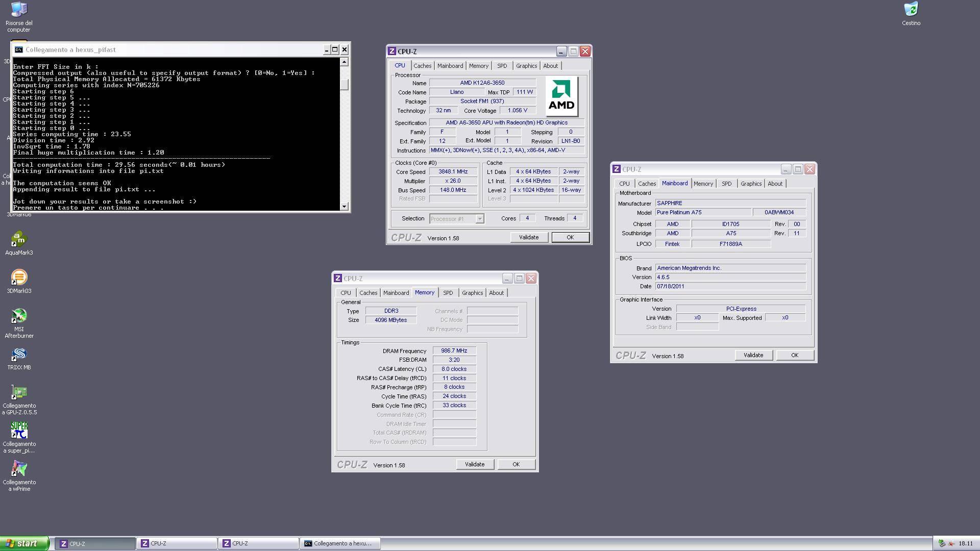The width and height of the screenshot is (980, 551).
Task: Launch AquaMark3 desktop shortcut
Action: (x=19, y=243)
